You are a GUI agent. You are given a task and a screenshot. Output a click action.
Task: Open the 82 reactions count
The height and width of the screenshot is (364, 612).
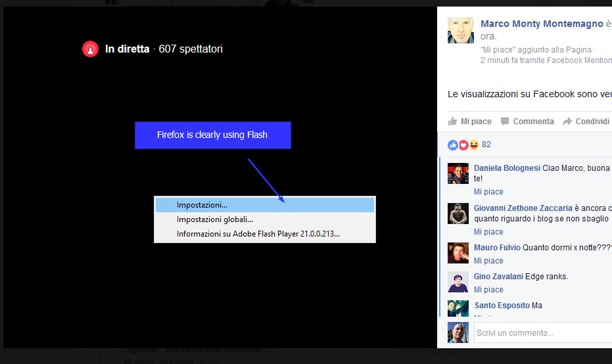(x=486, y=145)
